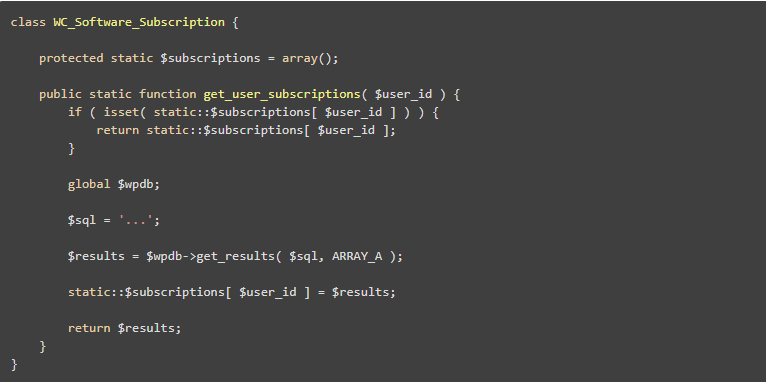
Task: Click the 'class' keyword on first line
Action: 28,22
